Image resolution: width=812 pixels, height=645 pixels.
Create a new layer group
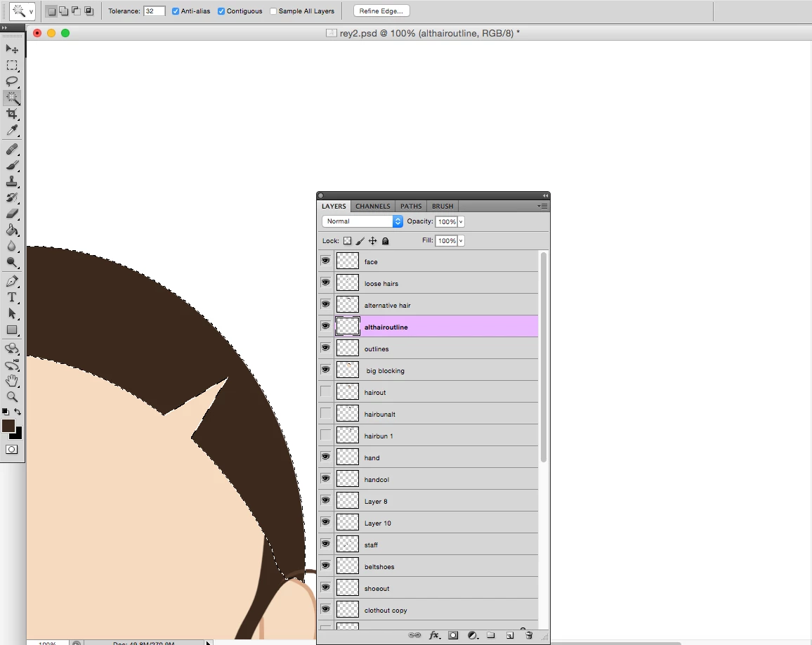click(490, 635)
